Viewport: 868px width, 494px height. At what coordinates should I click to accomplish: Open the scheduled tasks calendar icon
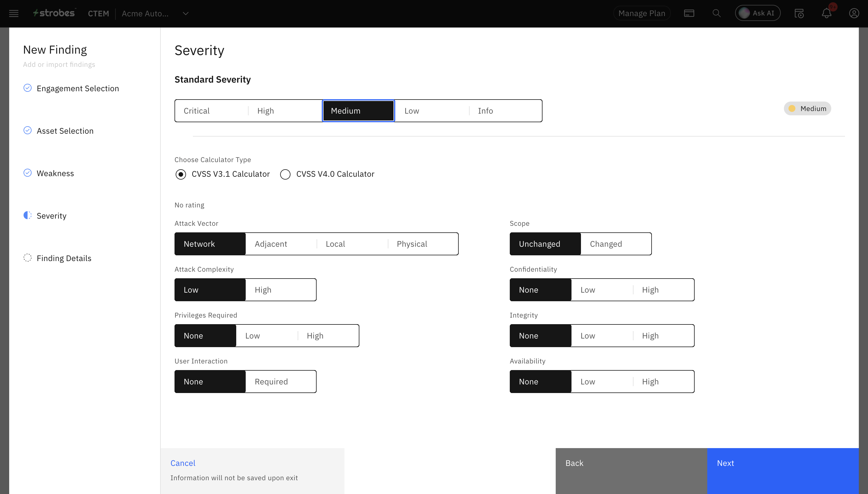click(x=799, y=13)
